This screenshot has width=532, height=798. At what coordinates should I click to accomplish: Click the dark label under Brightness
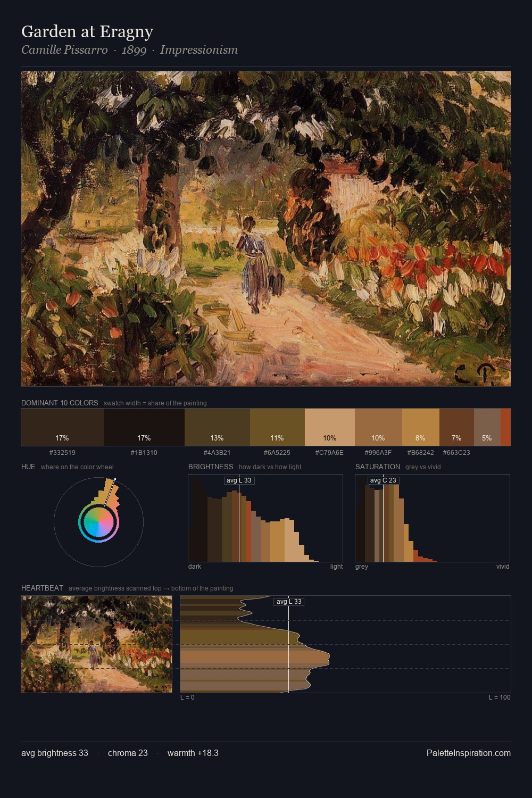point(195,567)
